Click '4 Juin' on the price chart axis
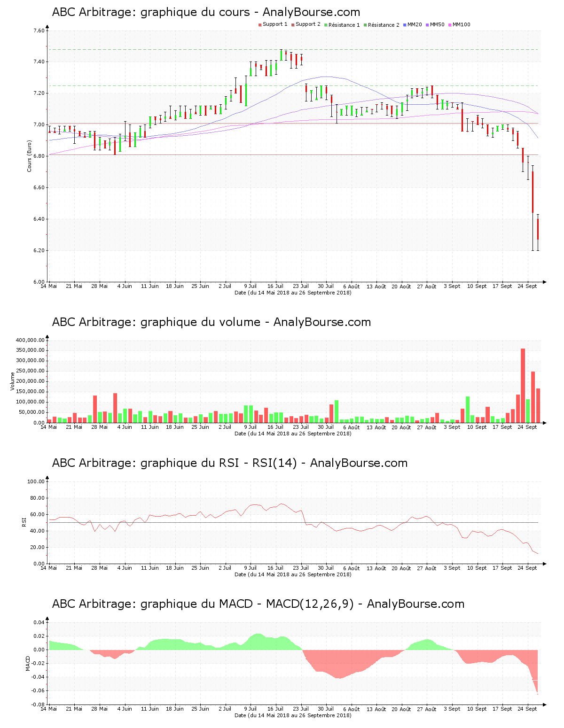The width and height of the screenshot is (564, 728). 125,286
